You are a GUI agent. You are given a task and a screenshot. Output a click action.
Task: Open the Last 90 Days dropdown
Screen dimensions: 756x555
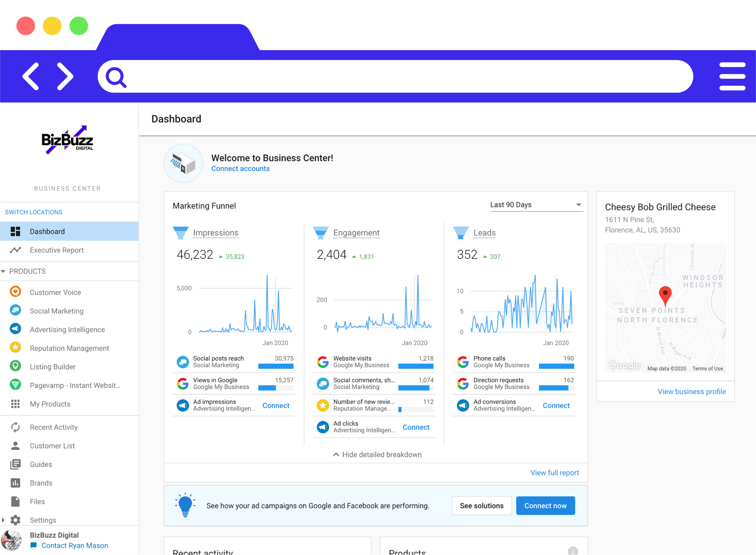click(536, 205)
